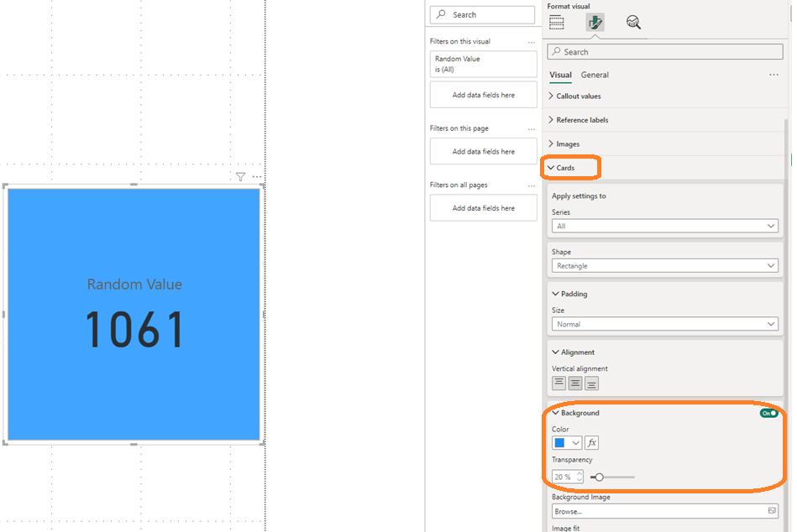Click the Background Image Browse field
797x532 pixels.
pyautogui.click(x=665, y=511)
